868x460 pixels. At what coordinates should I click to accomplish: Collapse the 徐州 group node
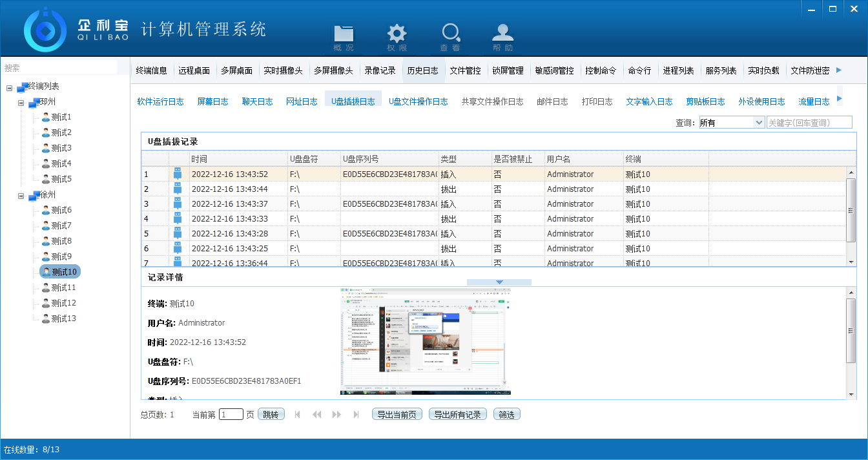click(x=21, y=195)
